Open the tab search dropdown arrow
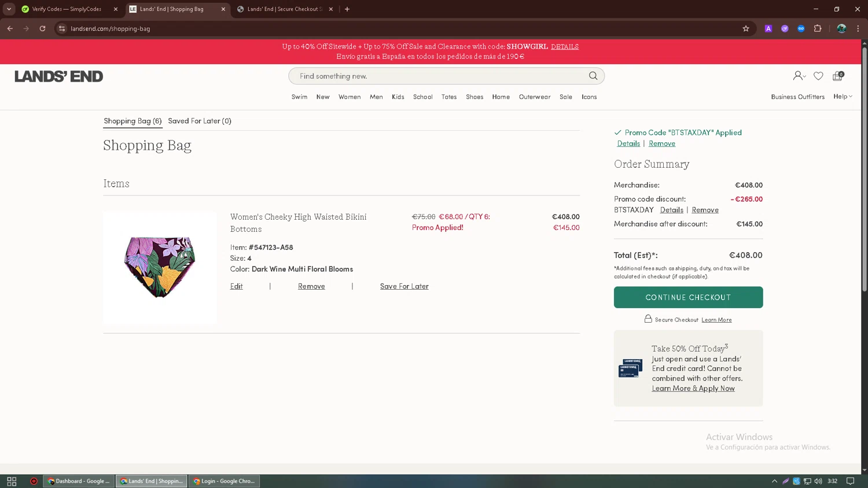This screenshot has width=868, height=488. click(x=9, y=9)
